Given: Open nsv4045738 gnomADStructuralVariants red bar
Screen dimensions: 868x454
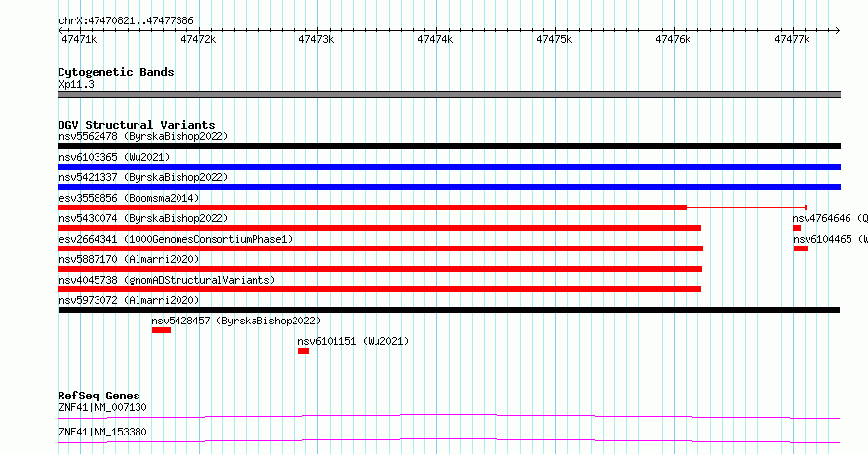Looking at the screenshot, I should point(379,289).
